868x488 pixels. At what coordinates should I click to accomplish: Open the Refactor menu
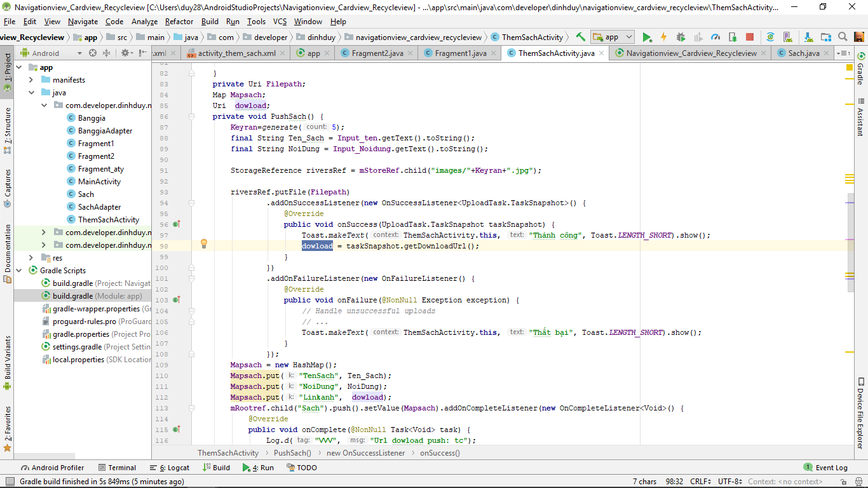coord(179,22)
